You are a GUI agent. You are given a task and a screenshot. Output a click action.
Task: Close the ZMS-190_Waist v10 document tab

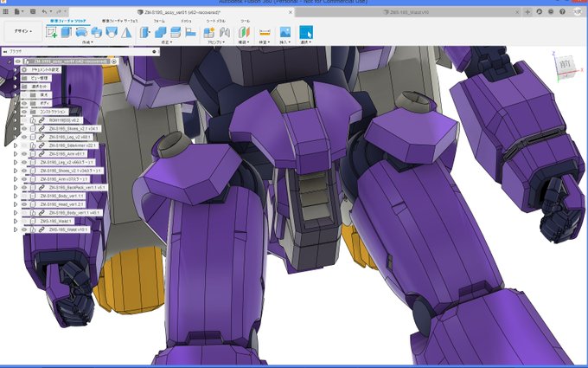coord(517,12)
